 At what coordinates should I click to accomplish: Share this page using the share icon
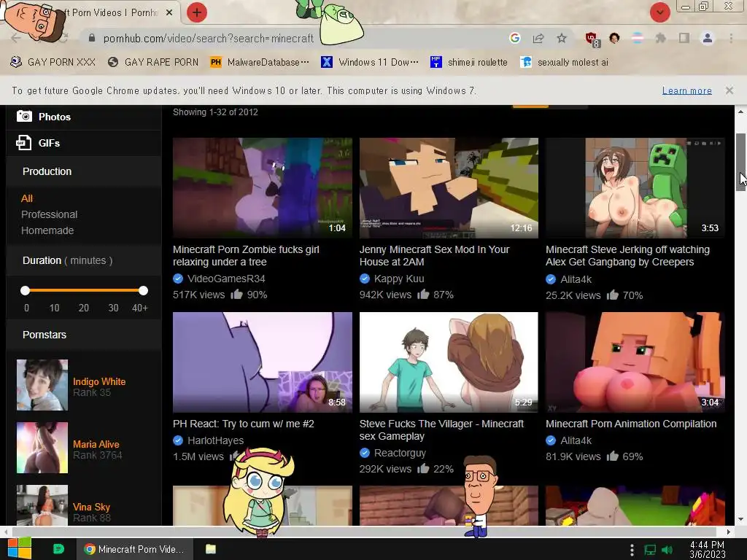point(538,38)
